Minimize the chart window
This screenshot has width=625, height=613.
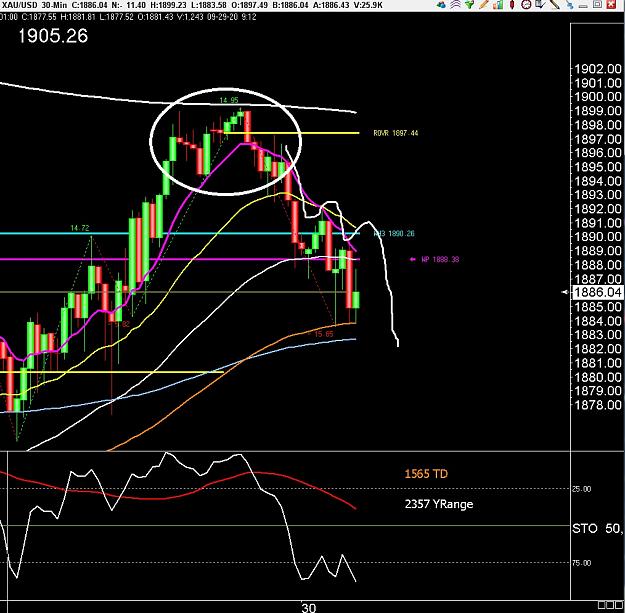[583, 6]
